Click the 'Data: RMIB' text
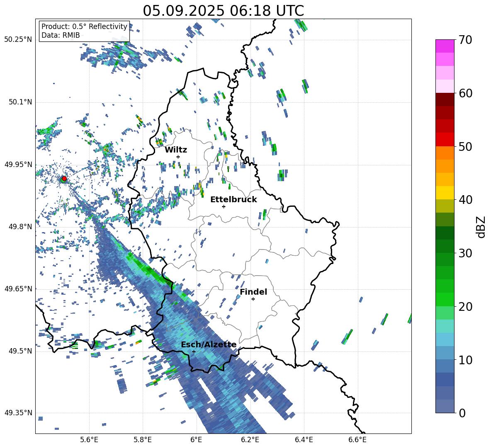 [61, 35]
